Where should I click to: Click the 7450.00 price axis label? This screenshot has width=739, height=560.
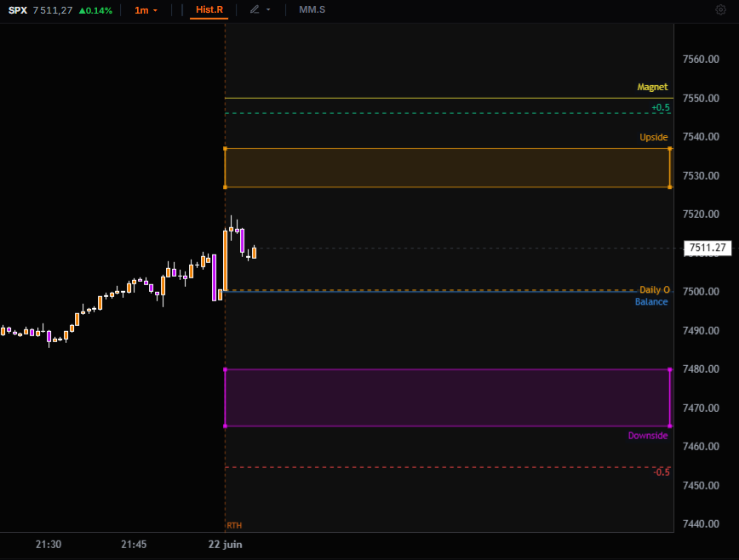click(x=701, y=486)
